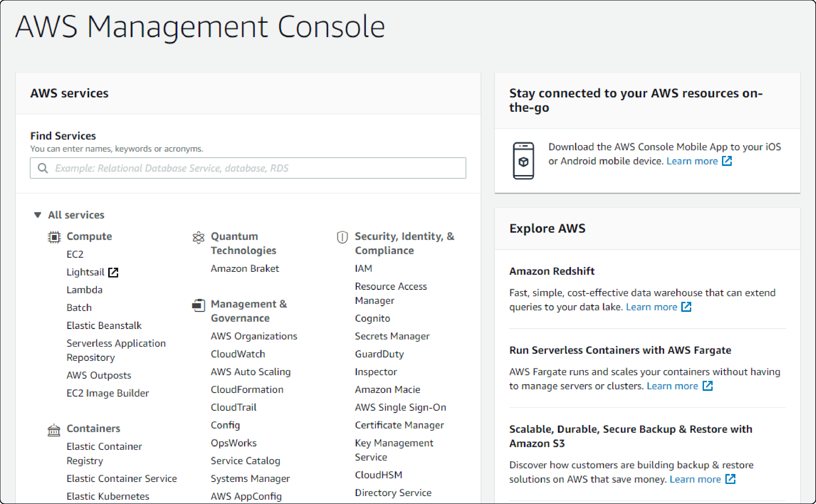Click external link icon after Fargate Learn more

[x=707, y=386]
